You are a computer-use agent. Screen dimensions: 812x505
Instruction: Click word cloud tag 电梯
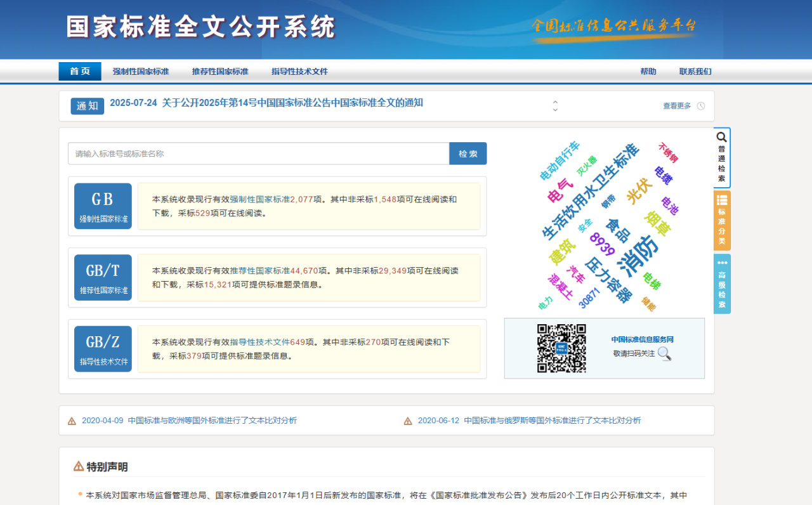pos(652,280)
